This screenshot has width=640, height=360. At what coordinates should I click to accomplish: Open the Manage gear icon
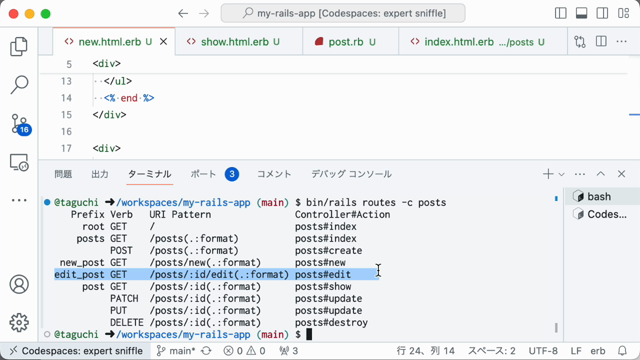(19, 322)
